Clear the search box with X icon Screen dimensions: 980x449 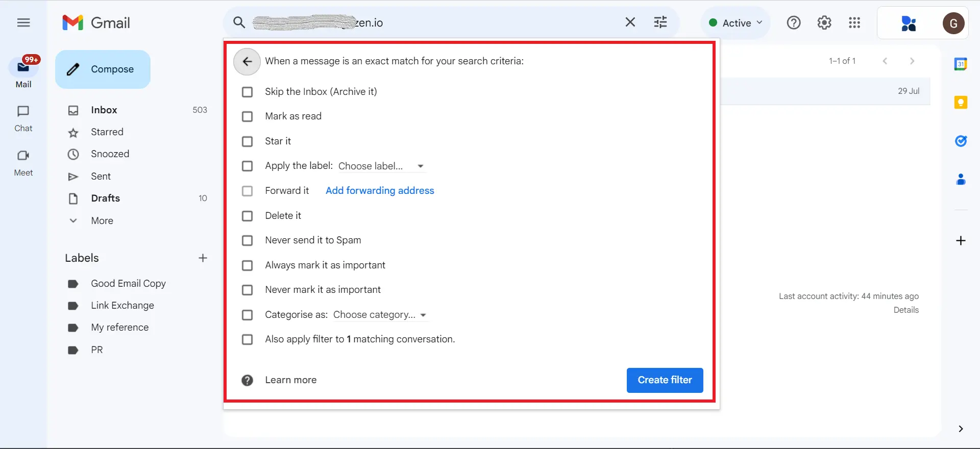coord(630,22)
